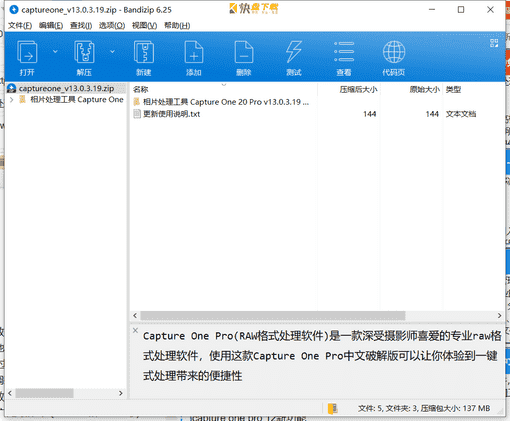Open the dropdown arrow beside 打开
This screenshot has width=510, height=421.
pyautogui.click(x=55, y=51)
